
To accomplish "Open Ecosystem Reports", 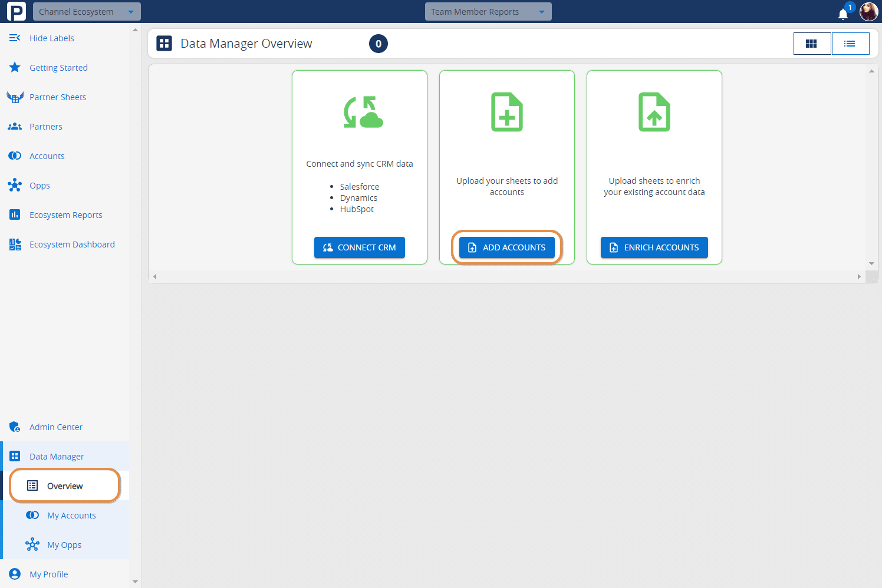I will tap(65, 214).
